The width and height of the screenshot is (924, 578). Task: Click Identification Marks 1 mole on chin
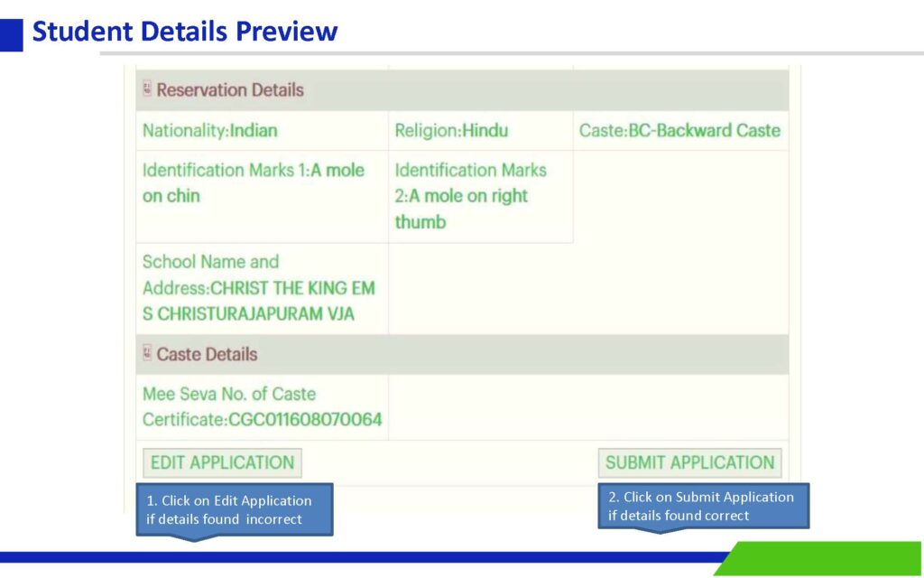[254, 183]
